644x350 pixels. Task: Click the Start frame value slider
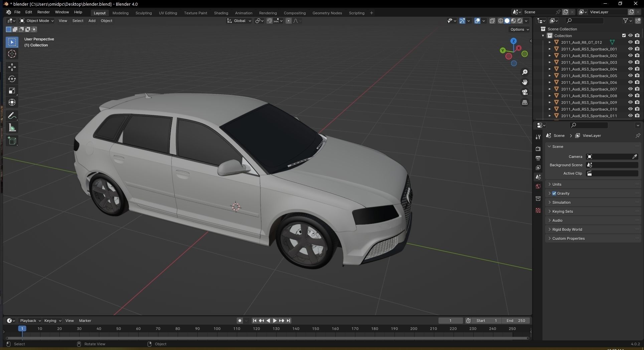487,321
